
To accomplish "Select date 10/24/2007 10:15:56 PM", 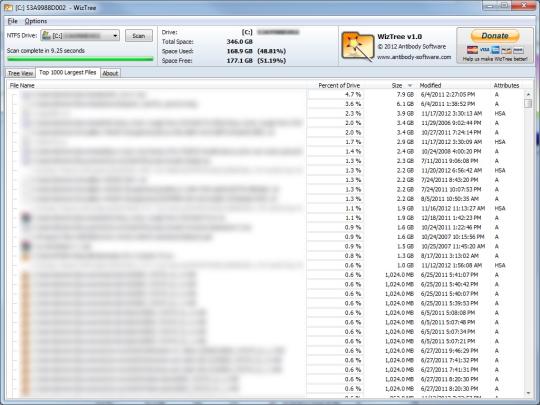I will [453, 237].
